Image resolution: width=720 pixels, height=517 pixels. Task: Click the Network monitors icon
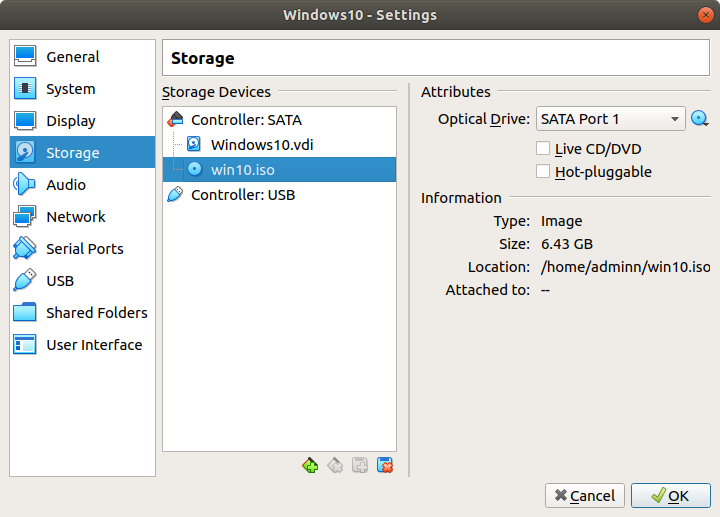[25, 217]
